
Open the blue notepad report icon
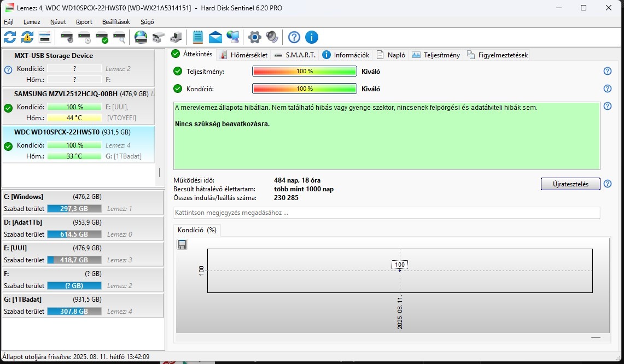198,37
